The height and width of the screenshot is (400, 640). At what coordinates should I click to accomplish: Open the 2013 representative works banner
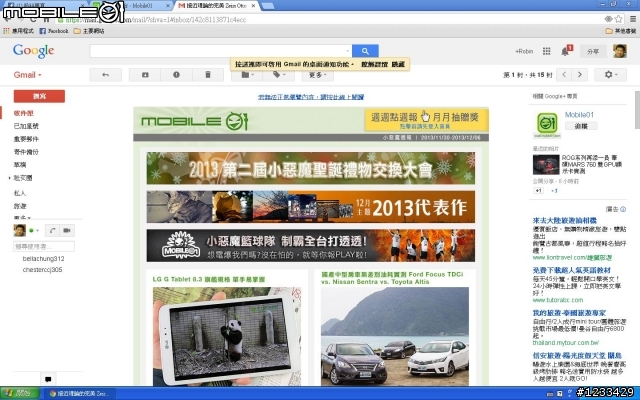(311, 207)
